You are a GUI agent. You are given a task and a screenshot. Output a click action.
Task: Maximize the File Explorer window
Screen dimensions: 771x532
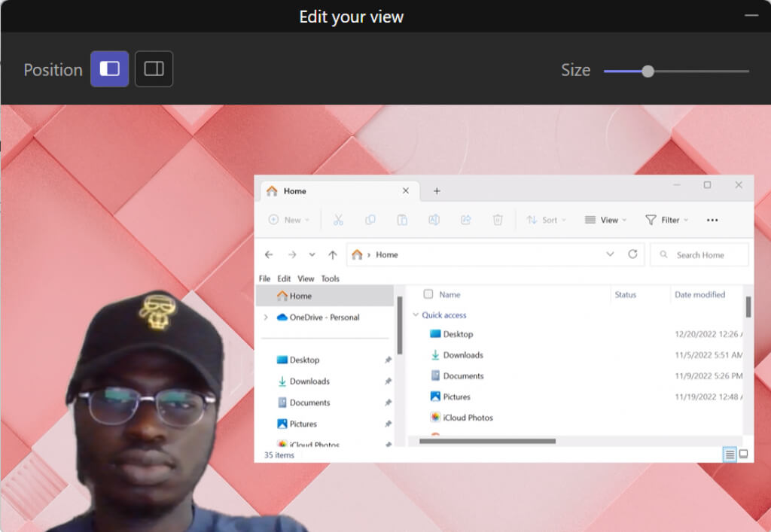point(707,184)
